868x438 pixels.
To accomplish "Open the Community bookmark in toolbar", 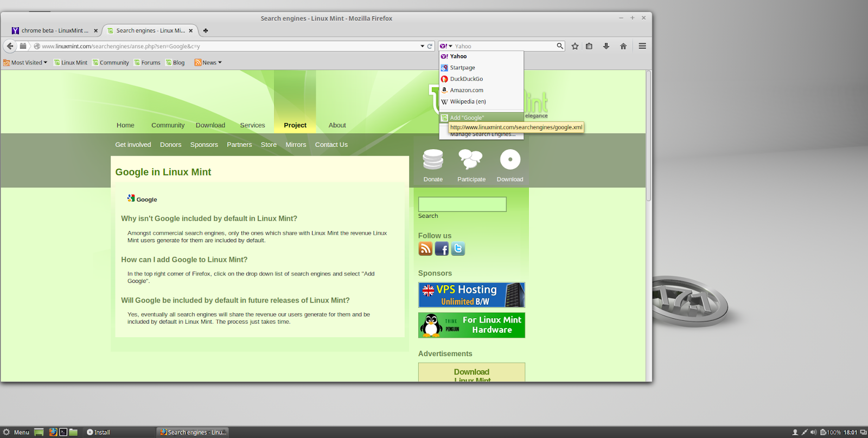I will coord(111,62).
